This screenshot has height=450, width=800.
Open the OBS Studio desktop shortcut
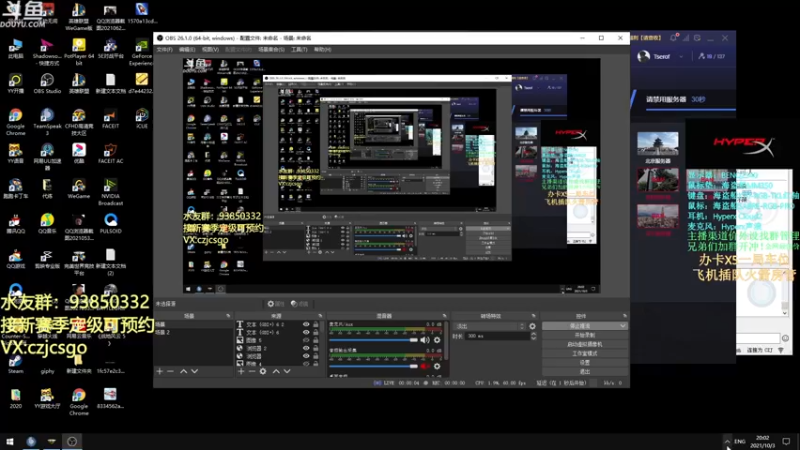pyautogui.click(x=47, y=83)
